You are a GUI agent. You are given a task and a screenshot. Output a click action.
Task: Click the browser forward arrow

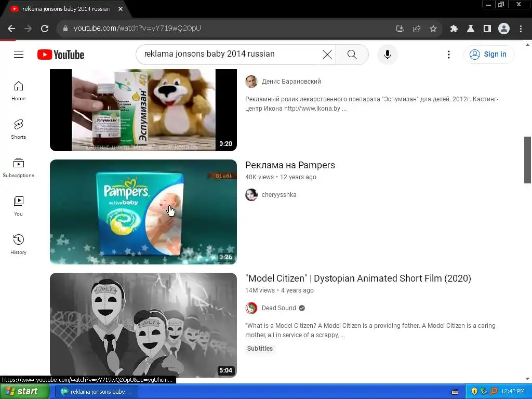point(28,29)
